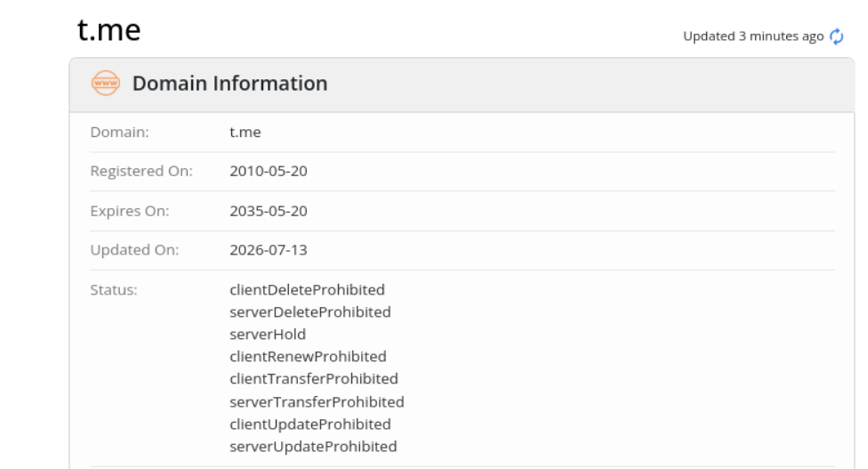Click clientRenewProhibited status
The height and width of the screenshot is (469, 868).
pyautogui.click(x=308, y=357)
